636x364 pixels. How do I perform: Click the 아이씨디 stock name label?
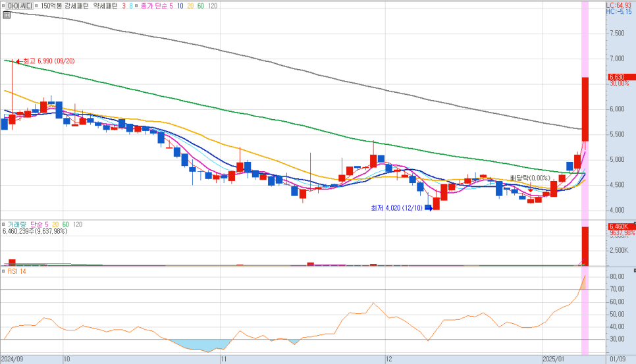pos(20,6)
